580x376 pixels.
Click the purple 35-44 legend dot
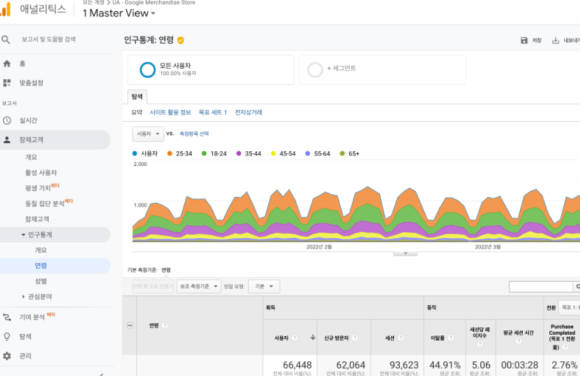pyautogui.click(x=239, y=154)
